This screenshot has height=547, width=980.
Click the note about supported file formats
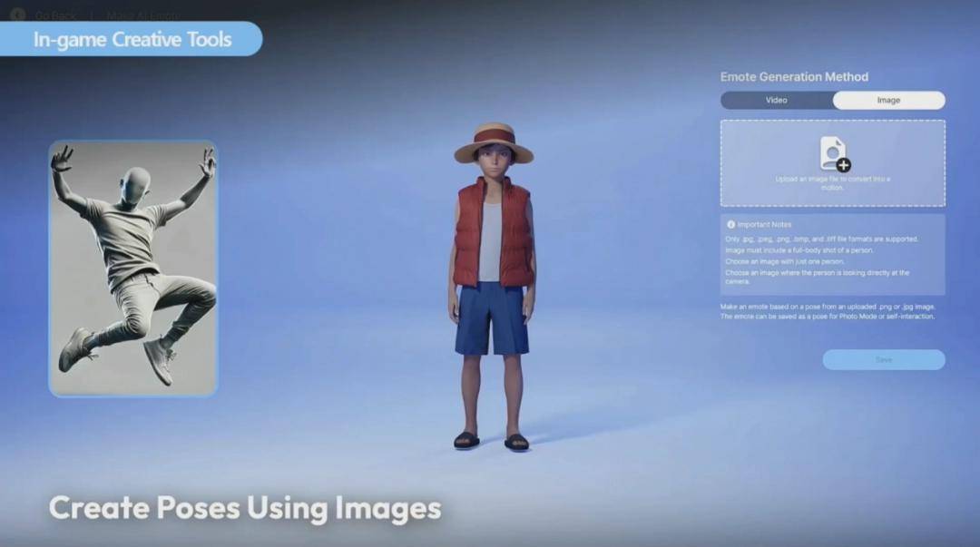tap(821, 239)
